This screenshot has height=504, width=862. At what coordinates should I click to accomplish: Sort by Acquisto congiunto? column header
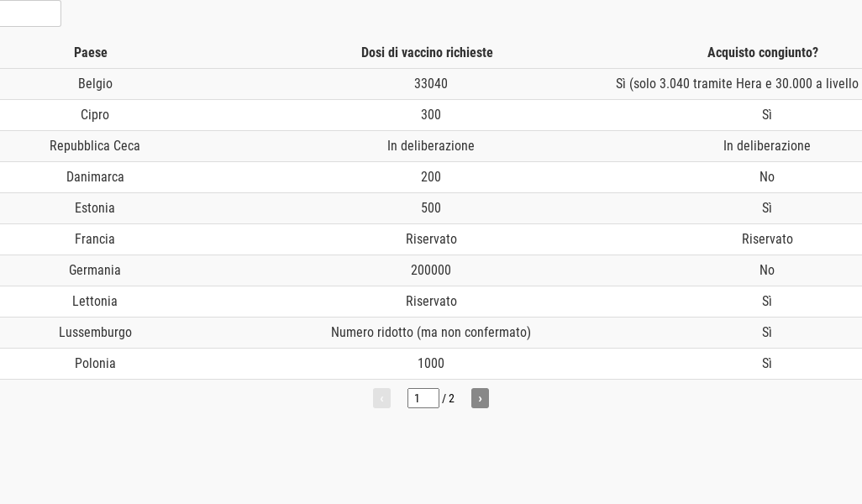coord(762,53)
